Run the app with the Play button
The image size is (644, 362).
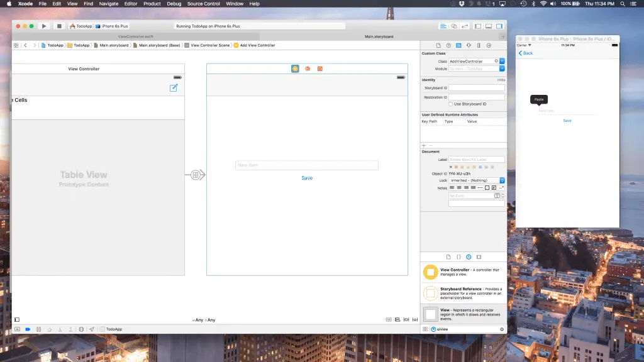click(44, 26)
